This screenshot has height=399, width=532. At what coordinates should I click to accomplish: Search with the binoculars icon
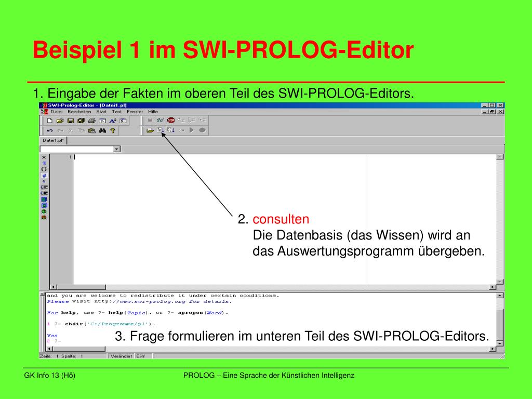(x=102, y=130)
